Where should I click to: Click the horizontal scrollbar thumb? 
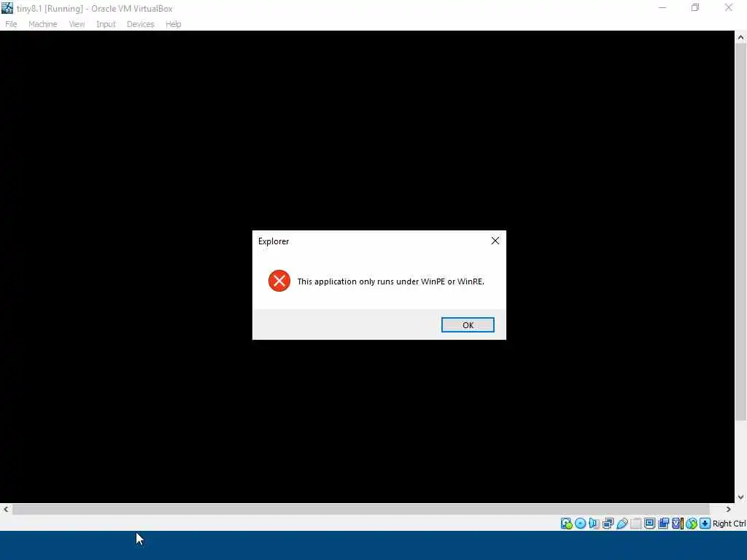(360, 509)
